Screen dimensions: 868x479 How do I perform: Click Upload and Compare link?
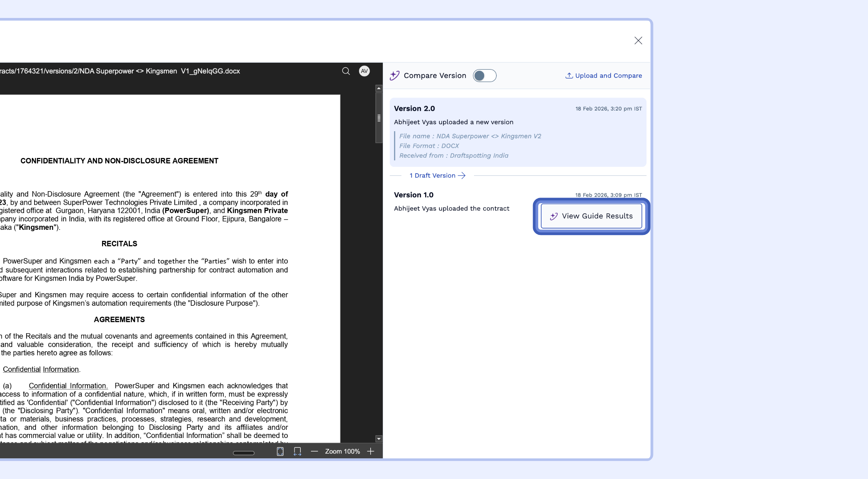coord(604,76)
